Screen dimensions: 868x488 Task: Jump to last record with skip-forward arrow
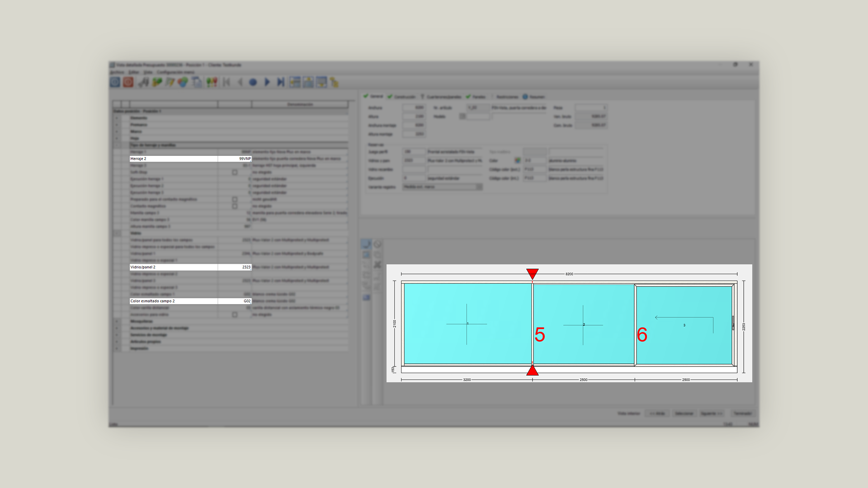(281, 82)
